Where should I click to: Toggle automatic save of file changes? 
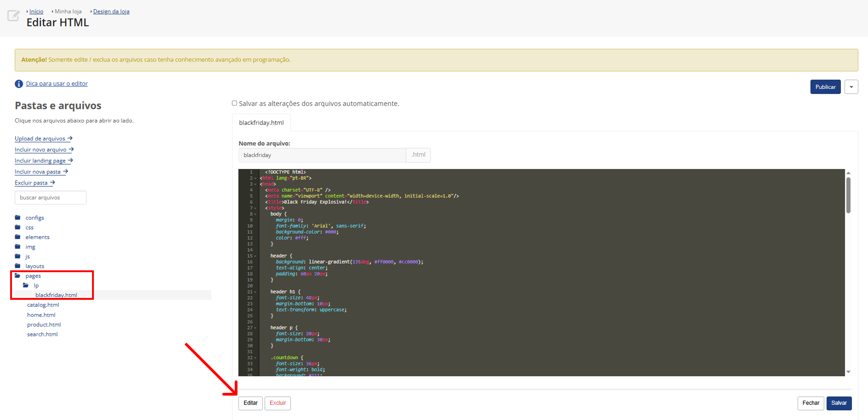[x=234, y=103]
